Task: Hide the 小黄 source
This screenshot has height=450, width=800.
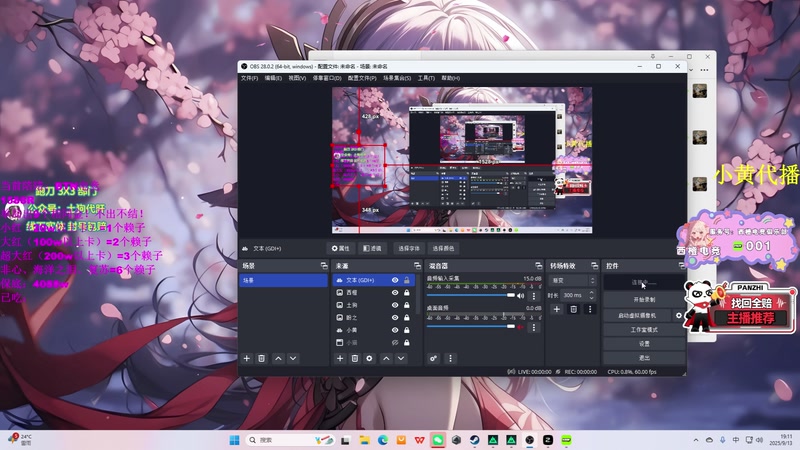Action: (395, 330)
